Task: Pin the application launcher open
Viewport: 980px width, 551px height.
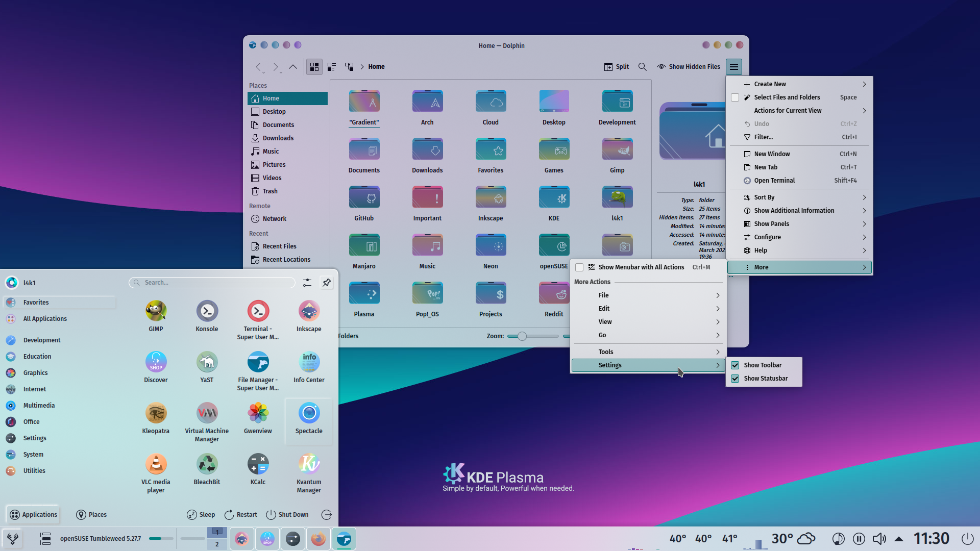Action: 327,282
